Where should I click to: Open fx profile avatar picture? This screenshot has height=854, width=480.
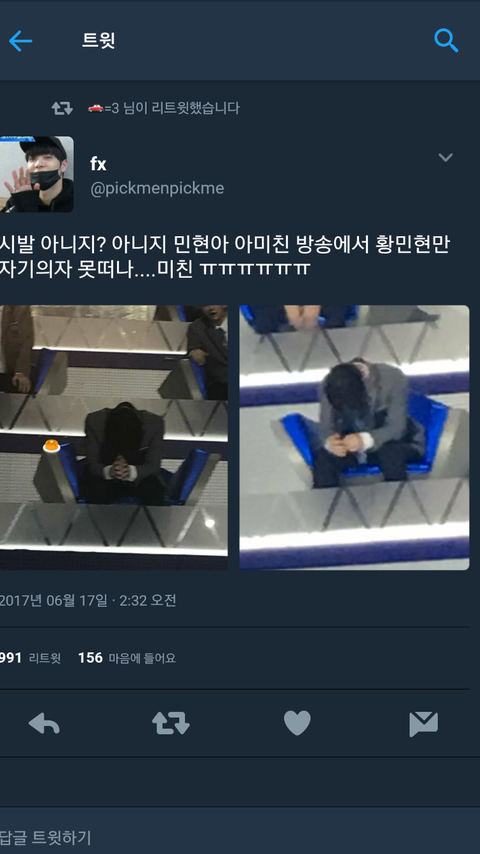[37, 174]
